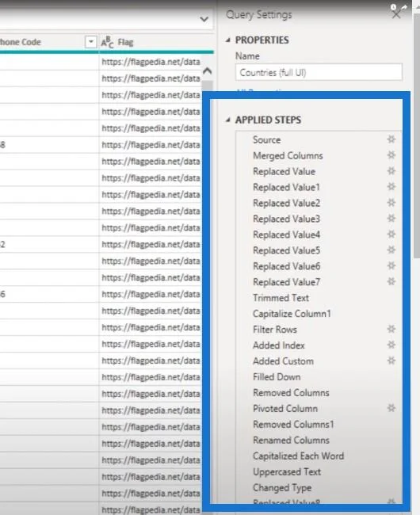
Task: Select the Trimmed Text step
Action: 281,298
